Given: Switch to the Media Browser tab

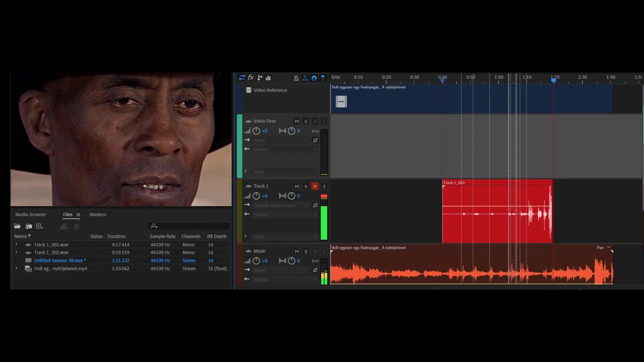Looking at the screenshot, I should (x=31, y=214).
